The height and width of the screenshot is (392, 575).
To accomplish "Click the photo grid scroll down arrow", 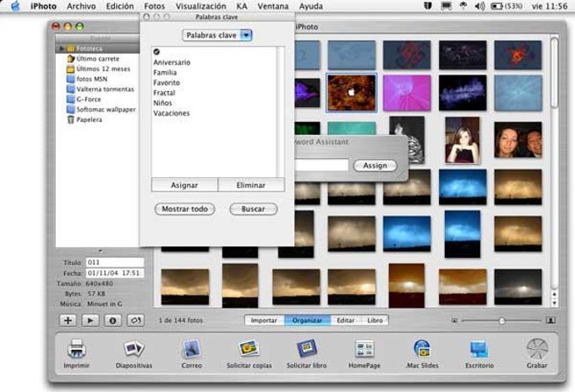I will [x=554, y=303].
